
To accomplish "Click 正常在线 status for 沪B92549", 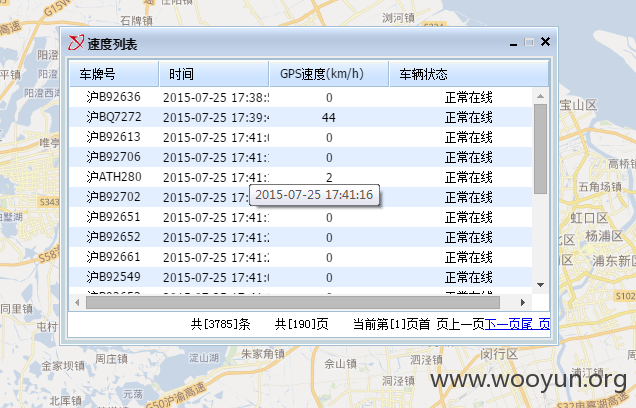I will click(469, 277).
